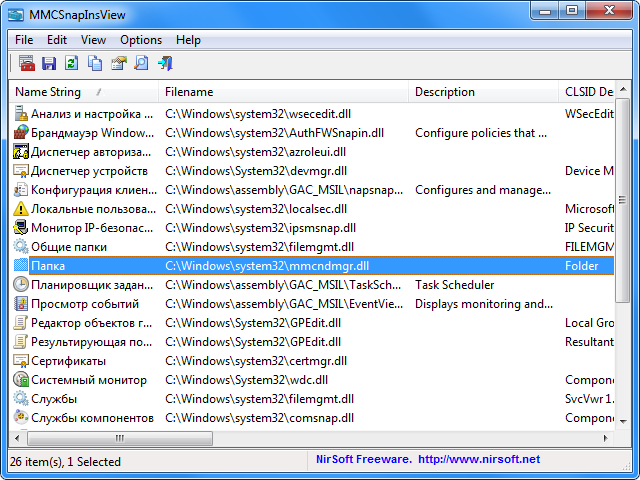Click filename wsecedit.dll path
Screen dimensions: 640x480
[258, 114]
